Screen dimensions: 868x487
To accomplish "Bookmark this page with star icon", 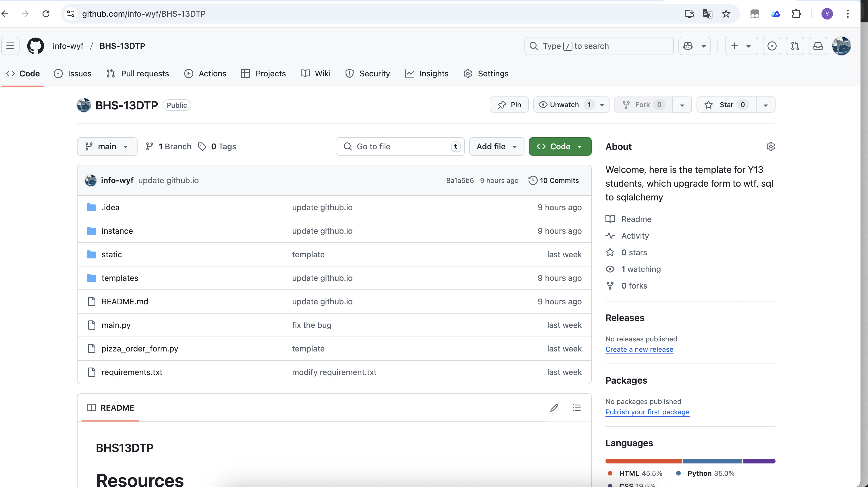I will tap(726, 14).
